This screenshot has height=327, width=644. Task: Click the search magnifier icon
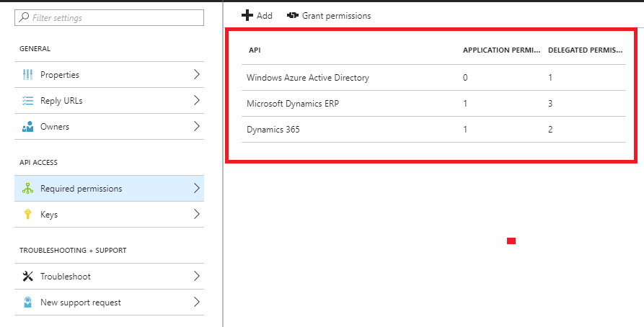(x=24, y=17)
